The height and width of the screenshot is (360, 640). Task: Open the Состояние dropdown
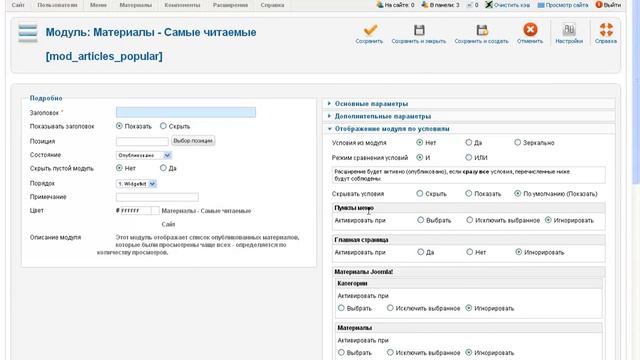(x=144, y=155)
